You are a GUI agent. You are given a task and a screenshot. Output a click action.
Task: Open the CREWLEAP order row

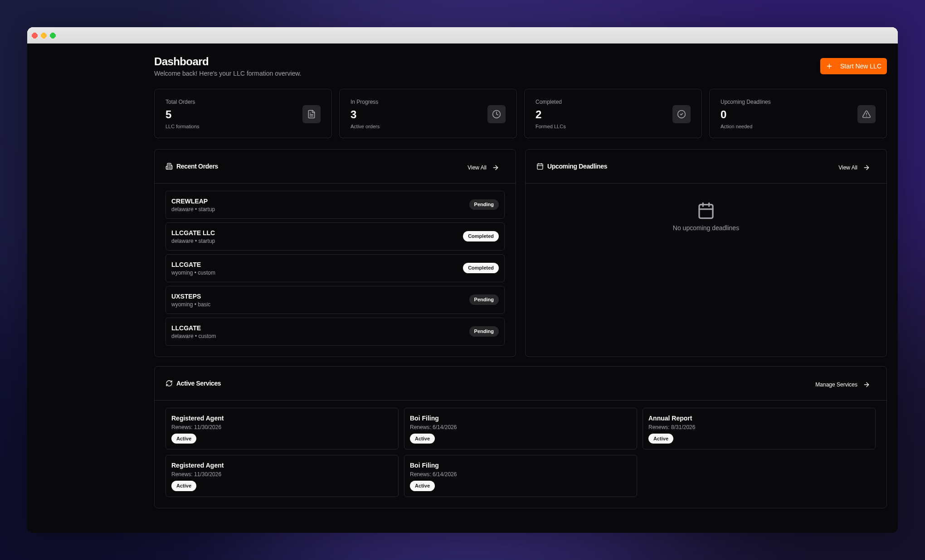[335, 205]
